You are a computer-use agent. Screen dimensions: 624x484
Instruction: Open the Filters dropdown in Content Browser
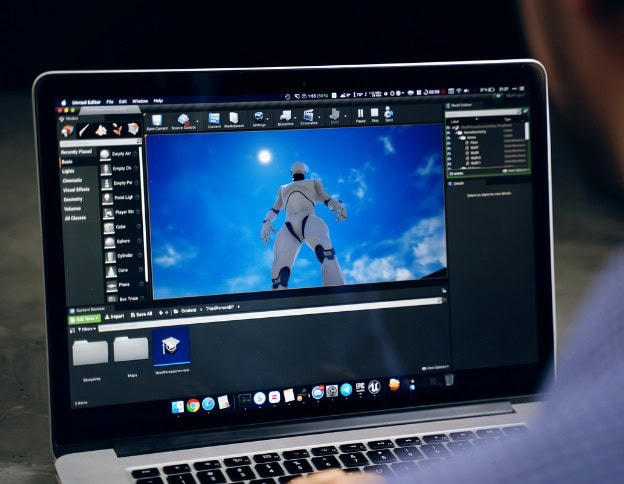(x=86, y=329)
